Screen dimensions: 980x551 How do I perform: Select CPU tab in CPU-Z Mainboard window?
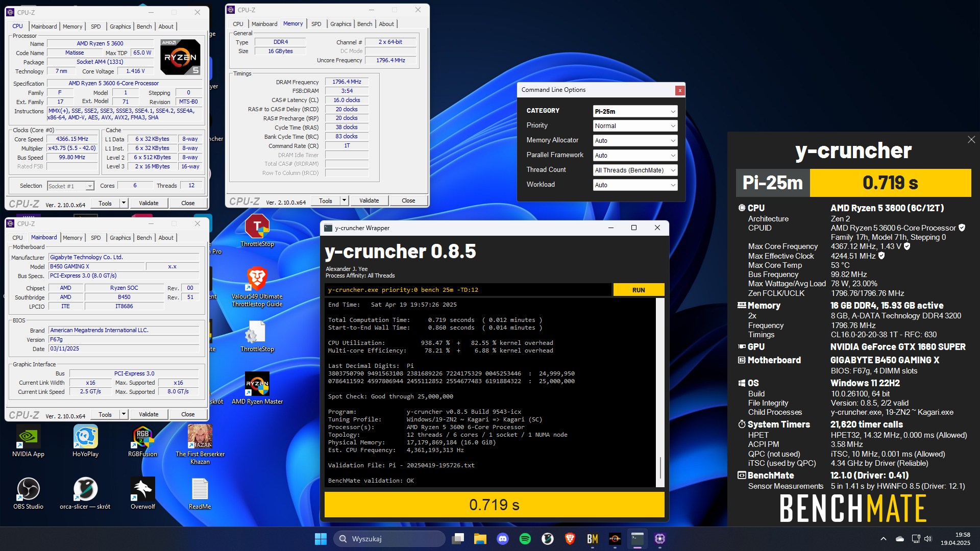click(17, 238)
